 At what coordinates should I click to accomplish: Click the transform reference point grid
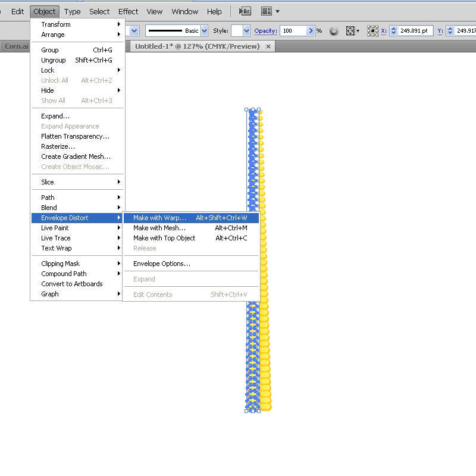tap(372, 31)
